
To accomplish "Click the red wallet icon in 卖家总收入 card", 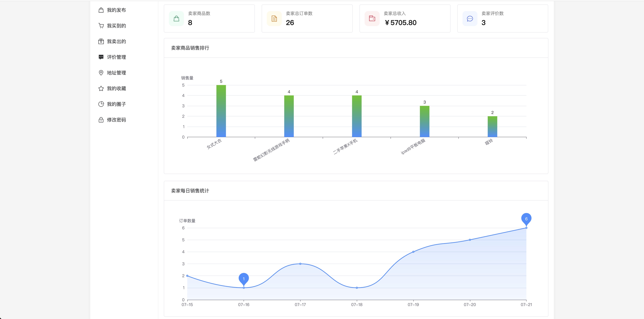I will click(x=372, y=19).
